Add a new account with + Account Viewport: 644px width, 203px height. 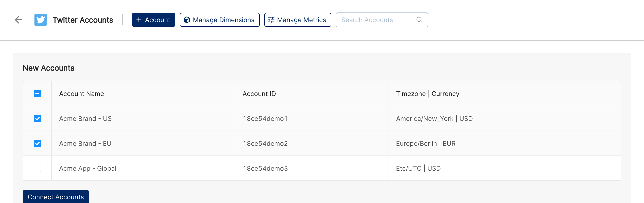153,20
